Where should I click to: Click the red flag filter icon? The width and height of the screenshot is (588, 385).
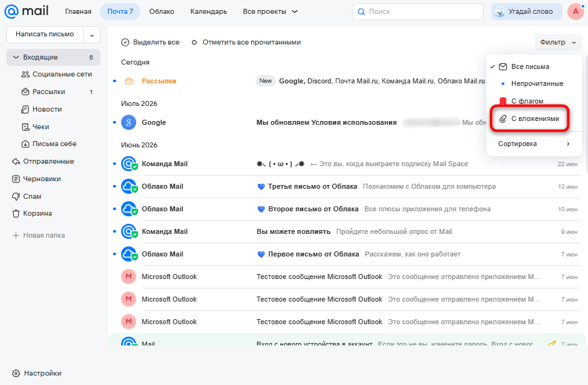(x=503, y=101)
